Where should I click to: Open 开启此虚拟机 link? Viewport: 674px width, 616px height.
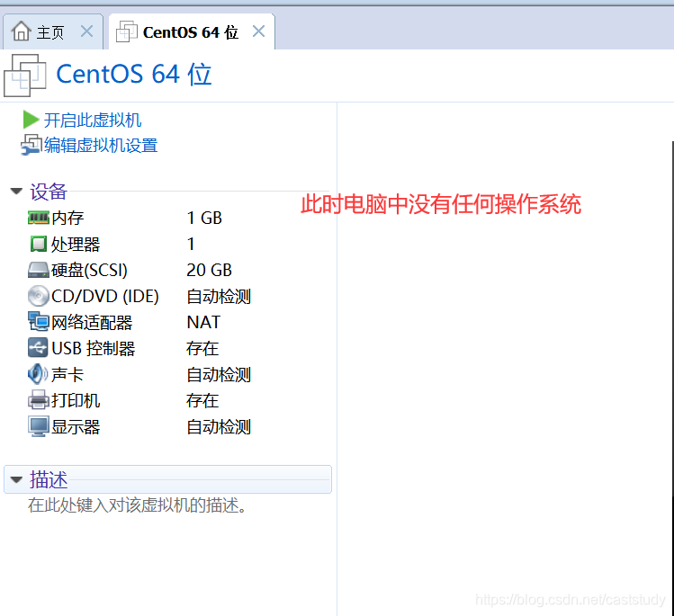93,120
